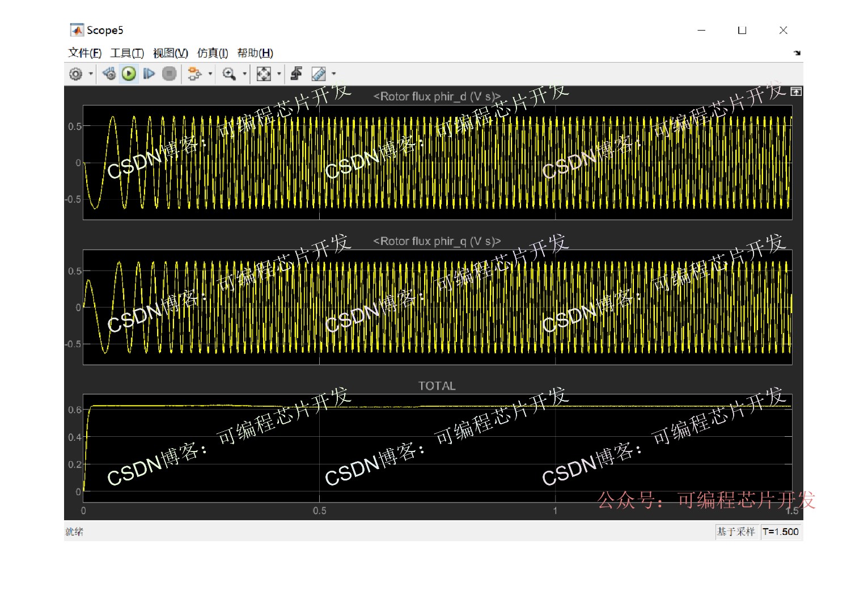Click the Triggers toolbar icon
Screen dimensions: 868x599
click(x=296, y=74)
